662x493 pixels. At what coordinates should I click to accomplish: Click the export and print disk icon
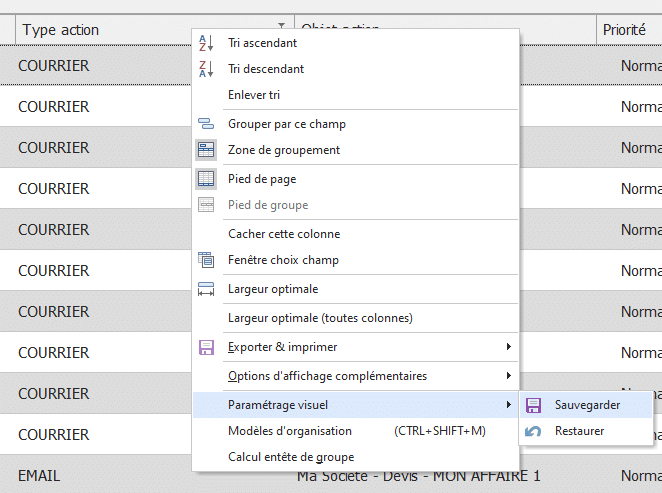tap(206, 347)
